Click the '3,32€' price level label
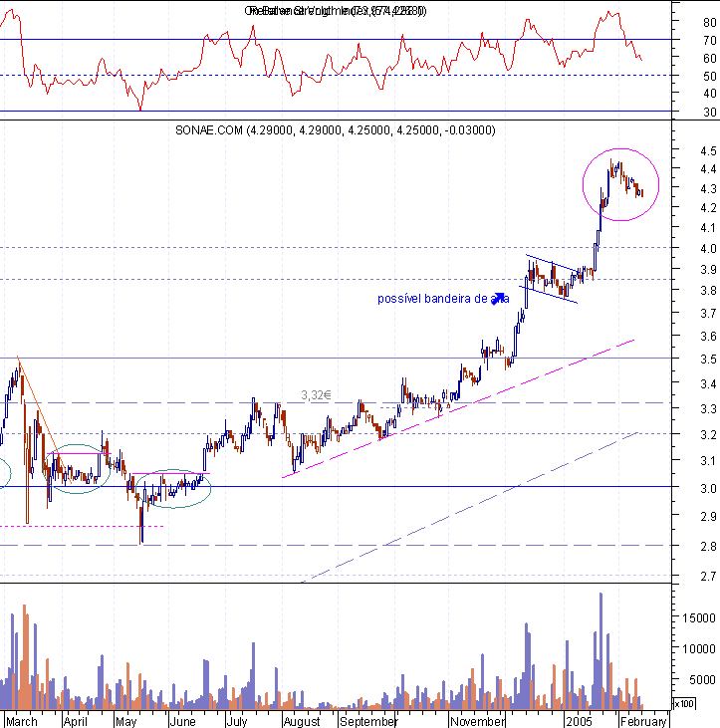The width and height of the screenshot is (720, 728). pos(316,395)
